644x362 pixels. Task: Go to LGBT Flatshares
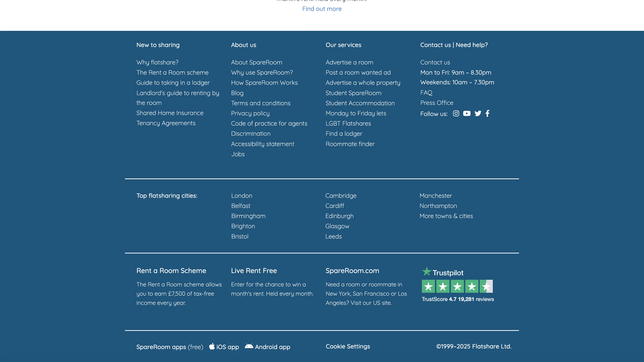(x=348, y=123)
